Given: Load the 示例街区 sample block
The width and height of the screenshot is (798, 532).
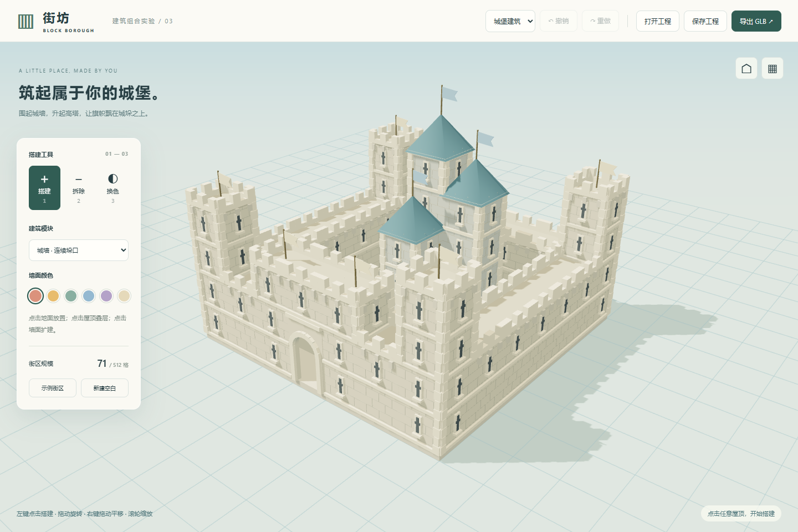Looking at the screenshot, I should 53,388.
